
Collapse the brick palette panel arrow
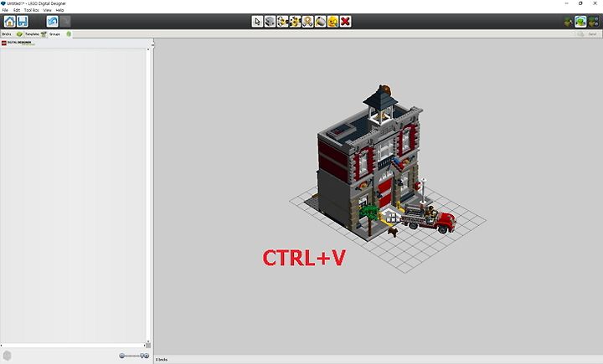(152, 45)
